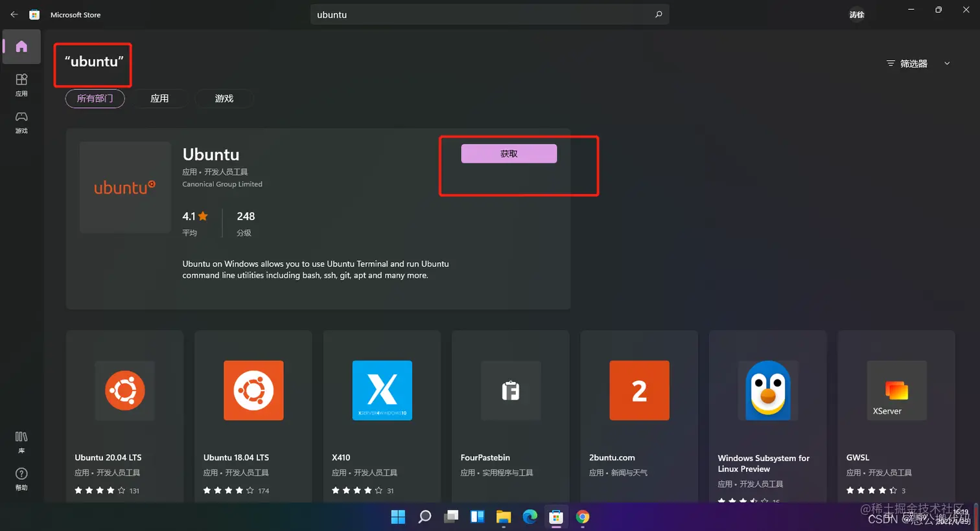Open the Windows Subsystem for Linux penguin icon
The height and width of the screenshot is (531, 980).
(x=768, y=390)
